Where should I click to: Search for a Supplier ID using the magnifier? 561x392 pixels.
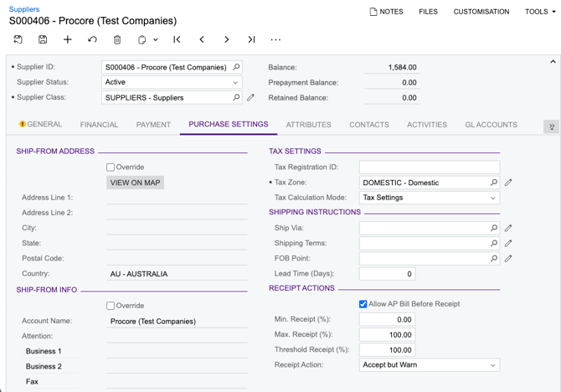[x=236, y=67]
